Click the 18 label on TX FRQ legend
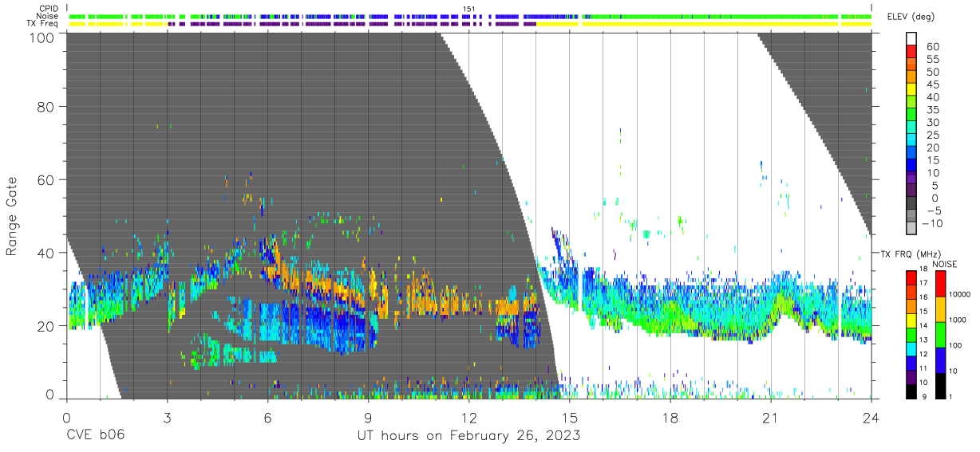This screenshot has width=980, height=452. [x=922, y=269]
